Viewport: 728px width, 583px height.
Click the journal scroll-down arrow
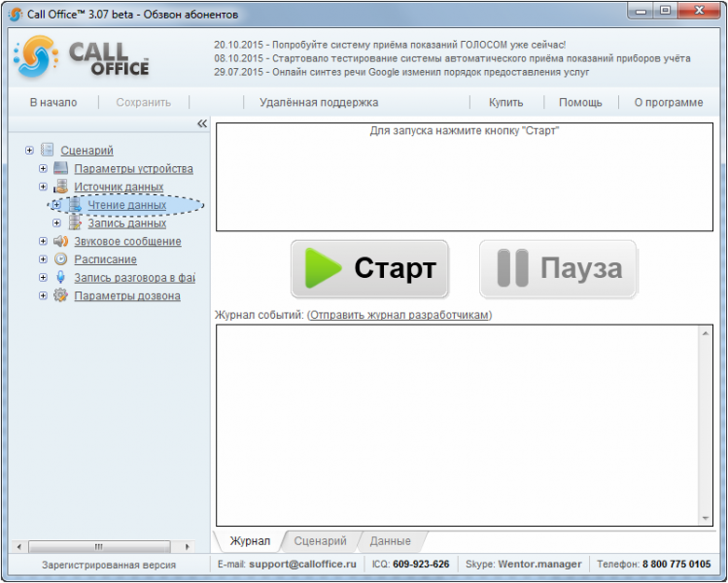706,518
